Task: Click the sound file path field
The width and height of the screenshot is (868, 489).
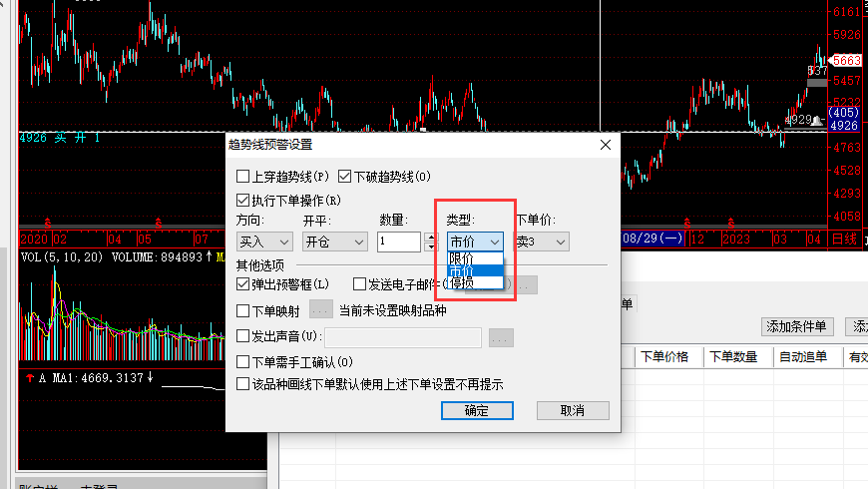Action: click(x=403, y=337)
